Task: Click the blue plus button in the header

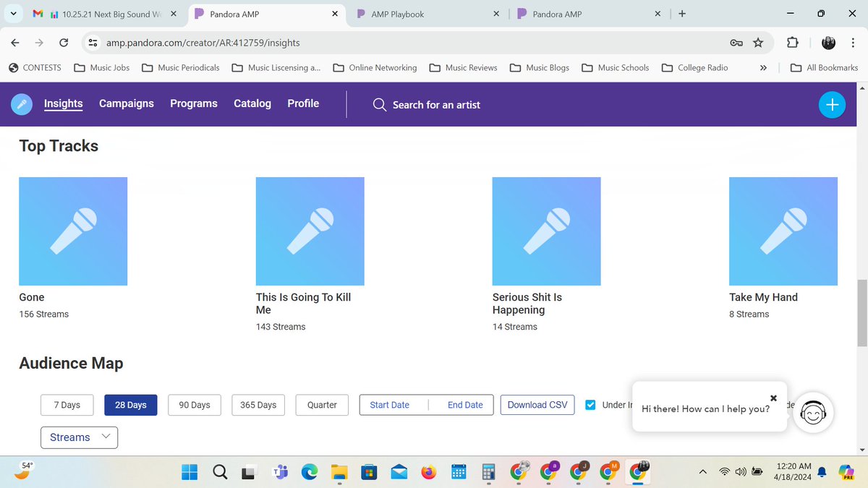Action: (x=832, y=104)
